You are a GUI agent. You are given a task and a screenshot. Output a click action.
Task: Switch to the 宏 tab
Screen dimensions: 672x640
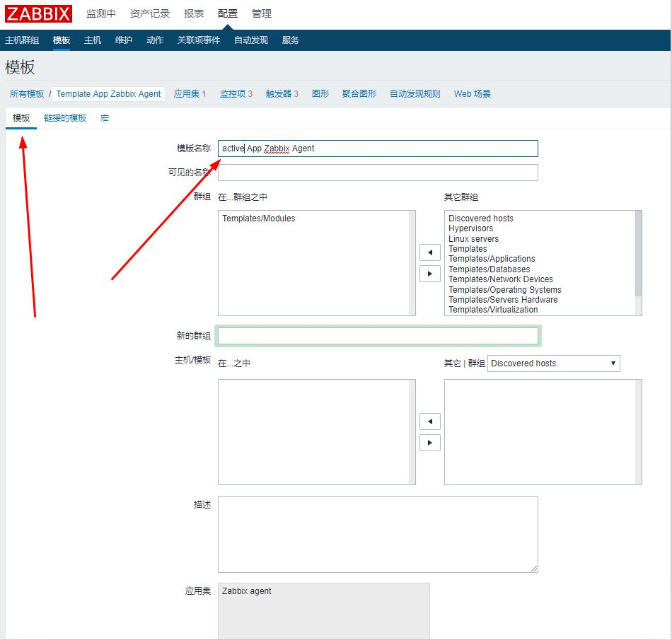105,118
